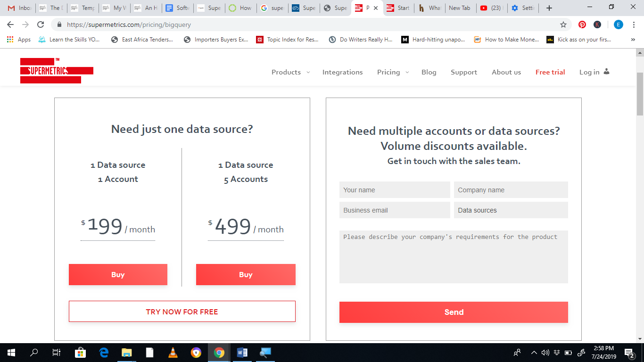The image size is (644, 362).
Task: Open Chrome three-dot menu
Action: click(x=634, y=25)
